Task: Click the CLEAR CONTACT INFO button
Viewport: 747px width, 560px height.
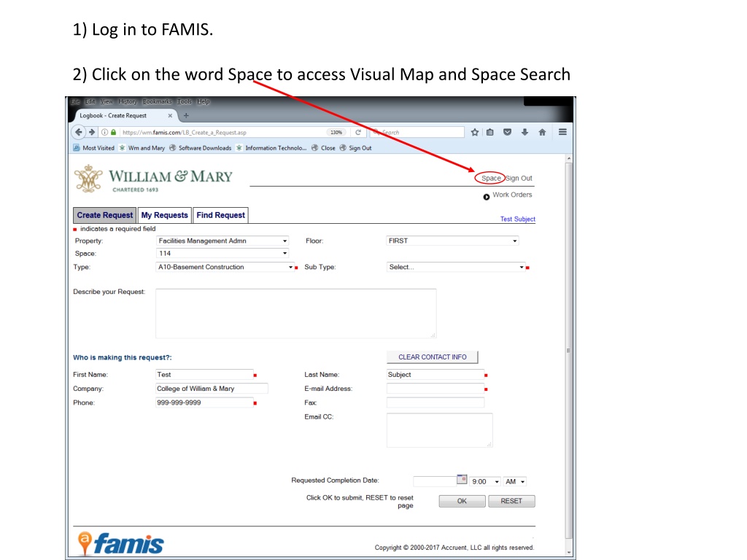Action: (x=432, y=357)
